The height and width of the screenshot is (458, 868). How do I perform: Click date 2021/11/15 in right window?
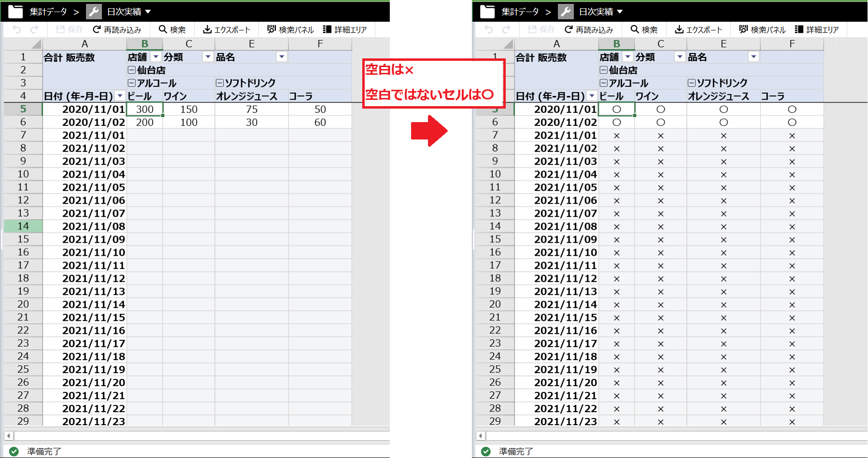coord(556,318)
